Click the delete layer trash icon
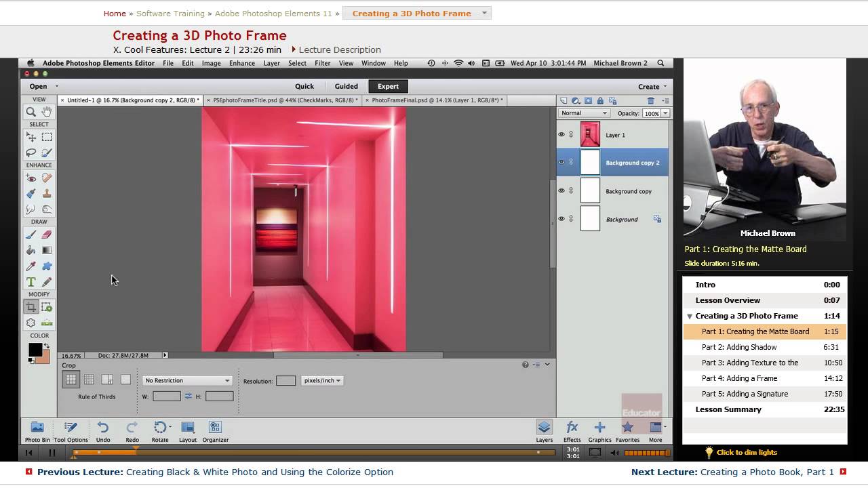Viewport: 868px width, 488px height. pos(650,100)
